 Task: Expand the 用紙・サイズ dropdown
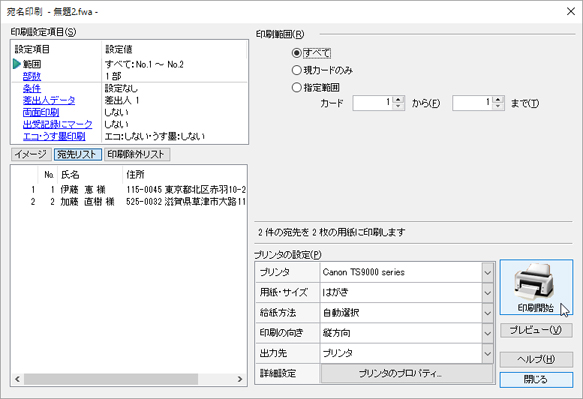(487, 293)
